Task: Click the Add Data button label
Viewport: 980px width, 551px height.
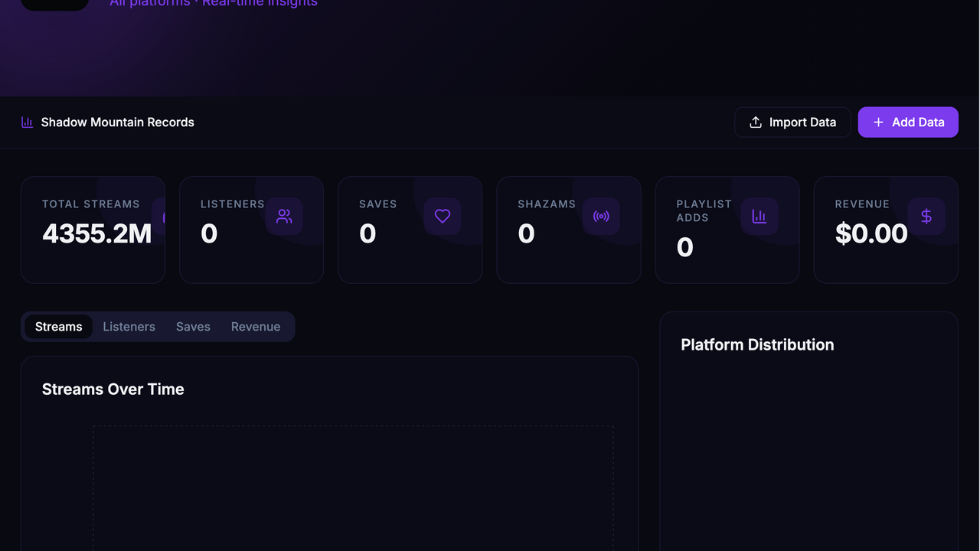Action: pos(918,122)
